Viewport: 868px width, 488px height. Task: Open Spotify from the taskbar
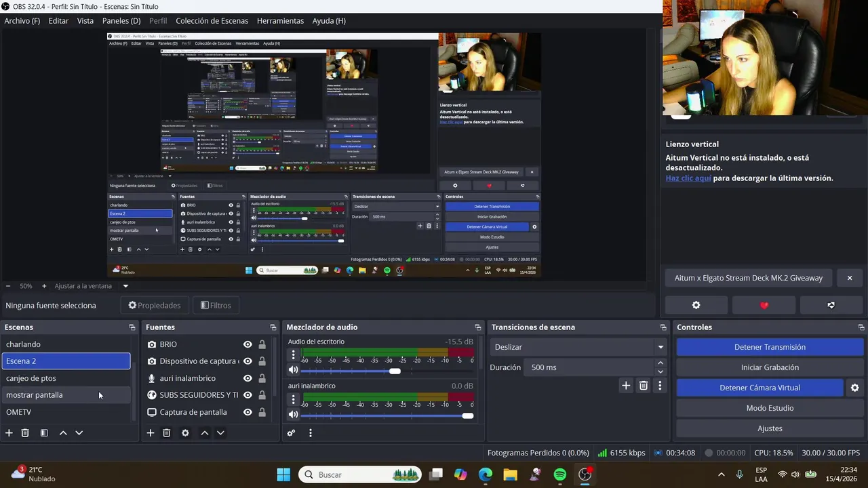pos(560,474)
